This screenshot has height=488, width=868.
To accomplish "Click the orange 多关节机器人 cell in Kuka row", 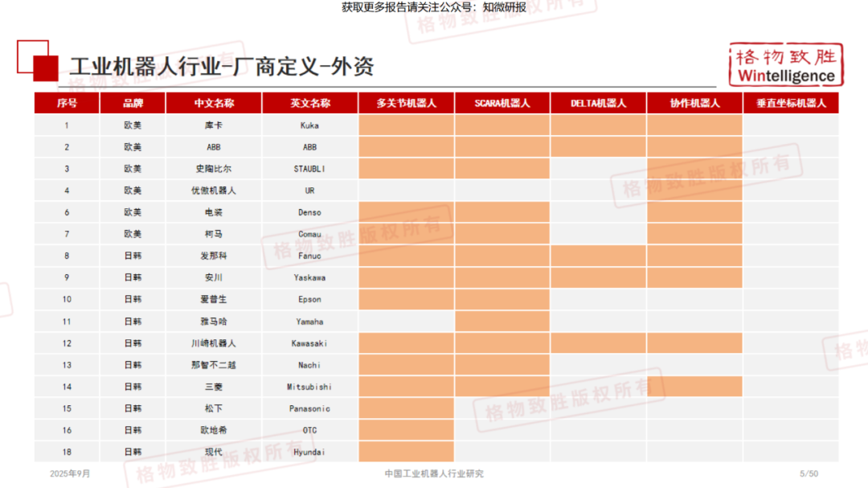I will 407,125.
